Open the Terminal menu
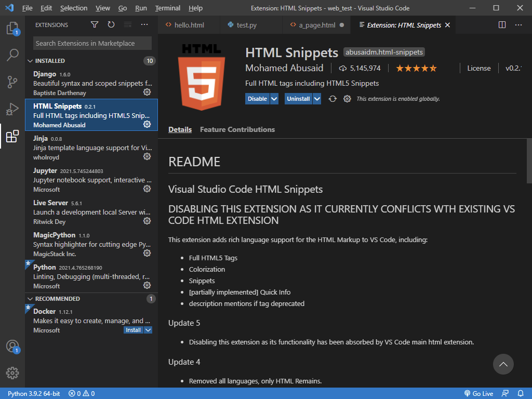Viewport: 532px width, 399px height. tap(168, 8)
